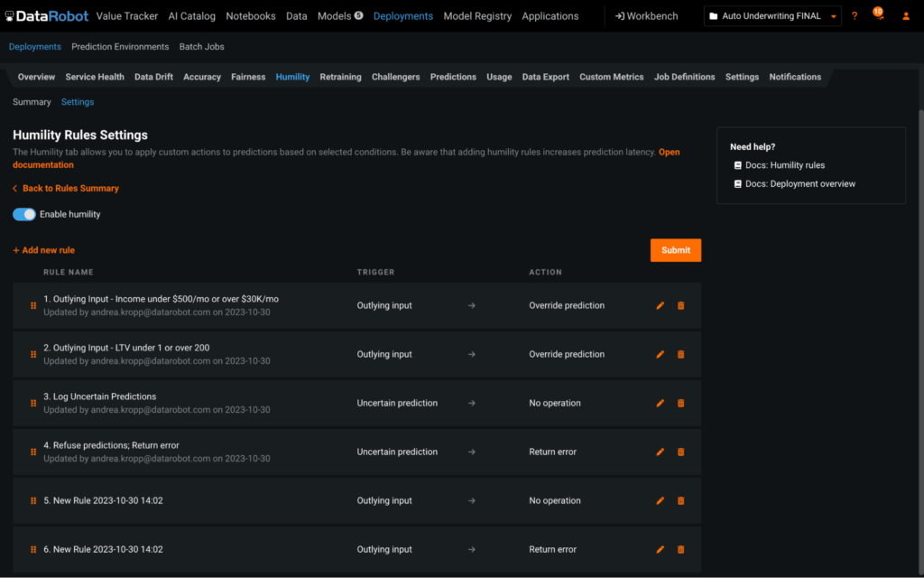Open Docs: Humility rules link
The height and width of the screenshot is (578, 924).
point(784,165)
